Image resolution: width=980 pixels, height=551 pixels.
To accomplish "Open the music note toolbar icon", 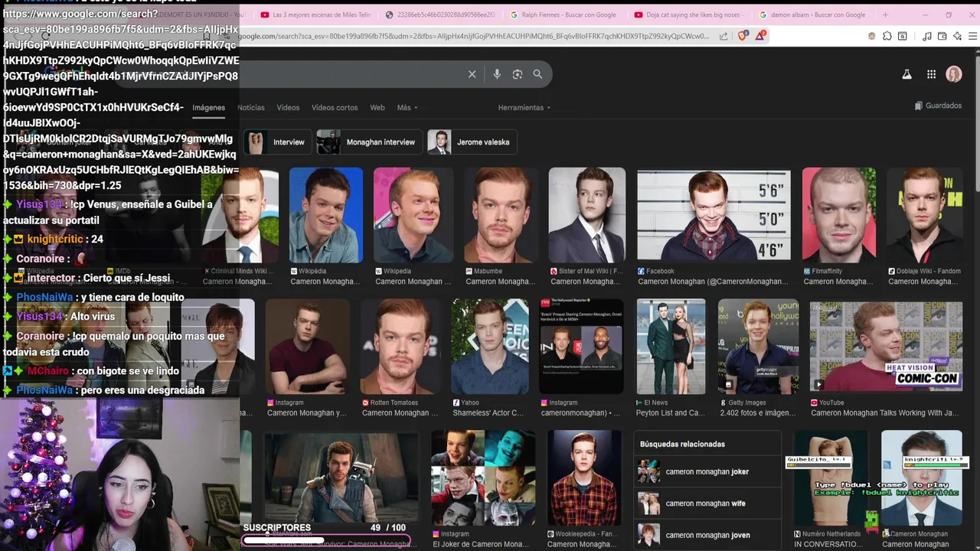I will tap(927, 36).
